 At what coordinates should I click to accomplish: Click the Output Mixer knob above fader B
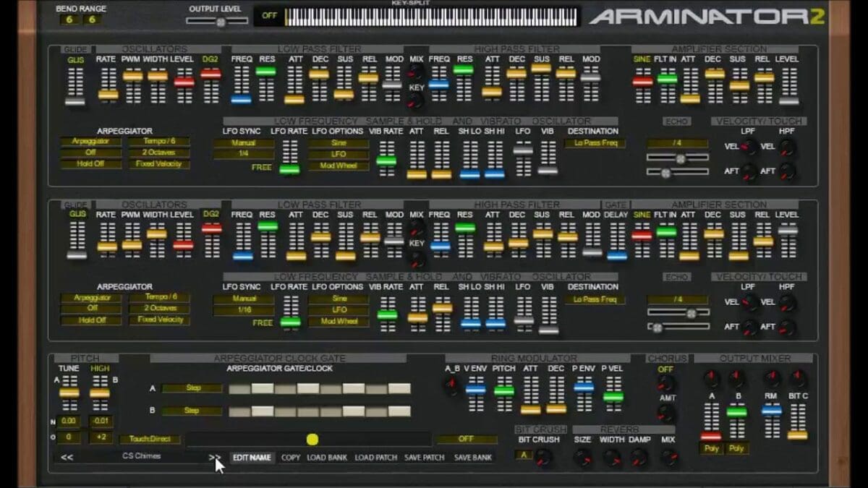pos(736,378)
